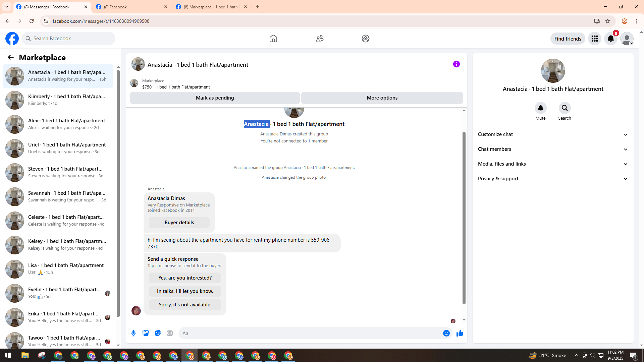
Task: Open Kiimberly conversation in the list
Action: (x=58, y=100)
